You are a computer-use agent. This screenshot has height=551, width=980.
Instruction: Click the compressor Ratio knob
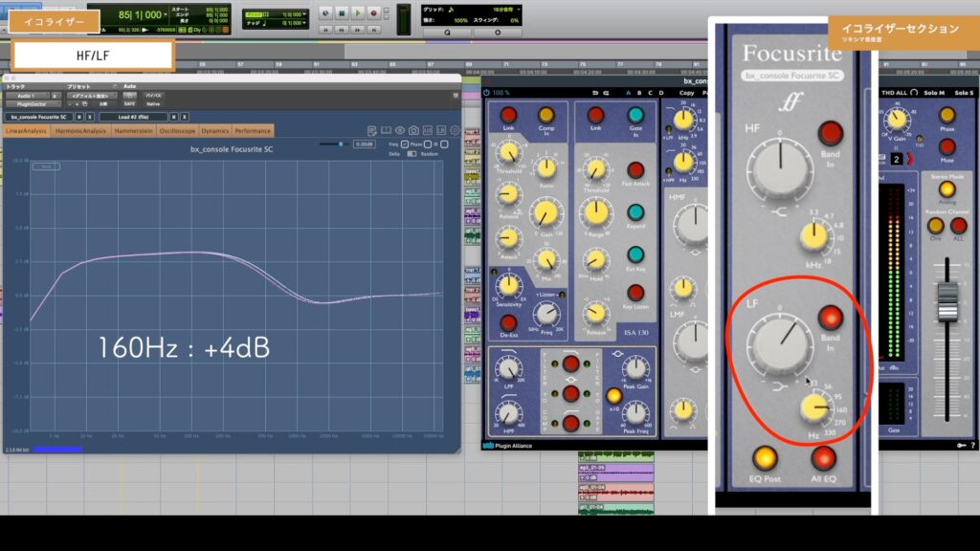546,168
